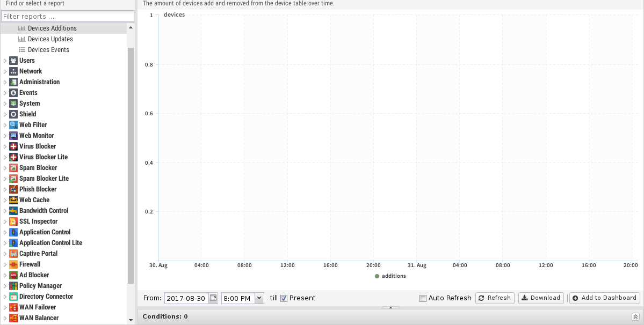Open the calendar date picker icon
Image resolution: width=644 pixels, height=325 pixels.
[x=213, y=298]
